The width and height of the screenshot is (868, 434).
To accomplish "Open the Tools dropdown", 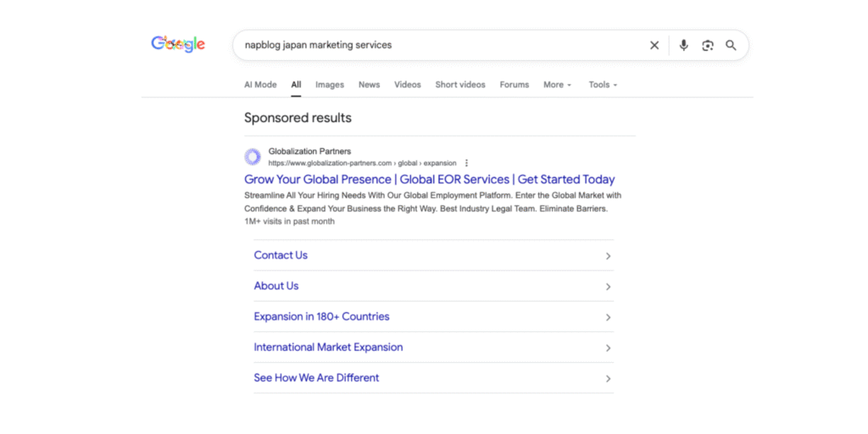I will (x=603, y=85).
